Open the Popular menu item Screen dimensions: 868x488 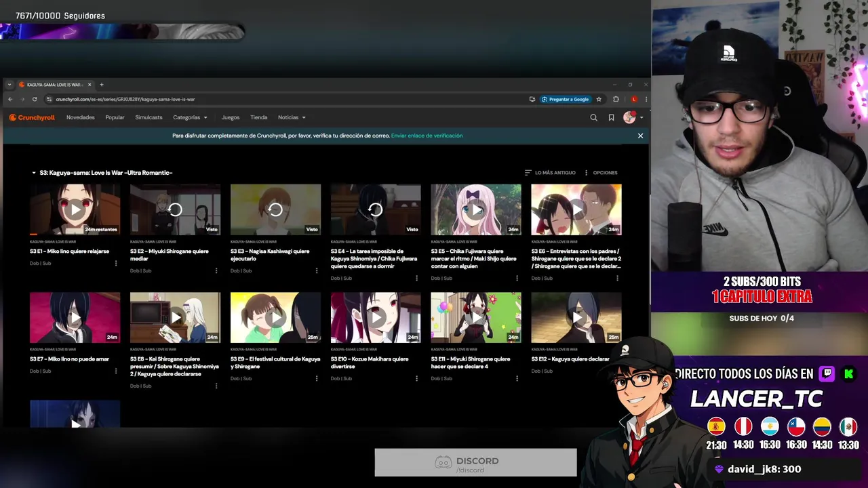115,117
